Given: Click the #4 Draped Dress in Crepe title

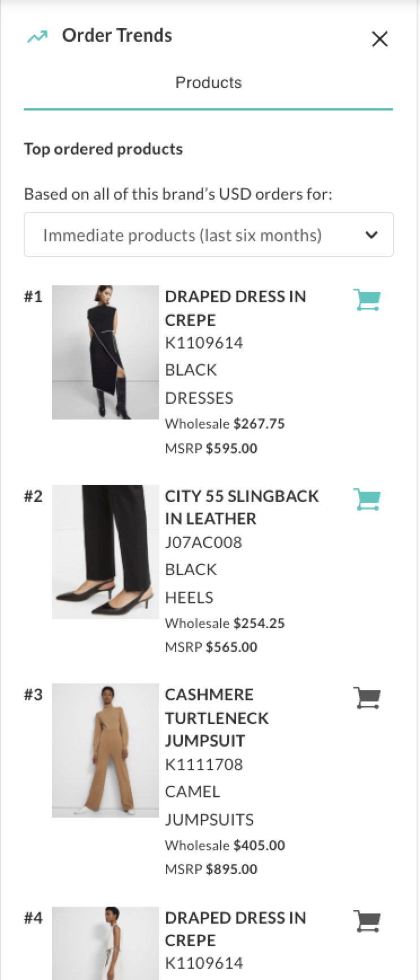Looking at the screenshot, I should pos(235,929).
